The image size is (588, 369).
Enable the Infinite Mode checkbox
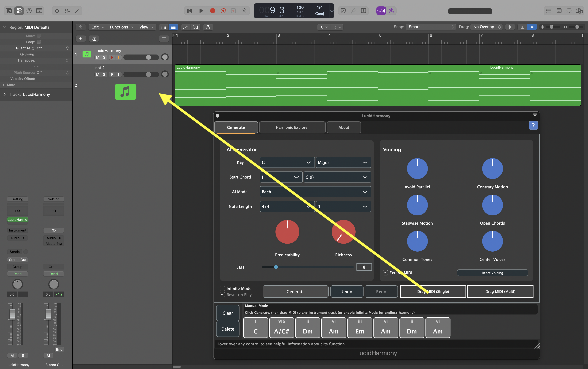pyautogui.click(x=222, y=288)
